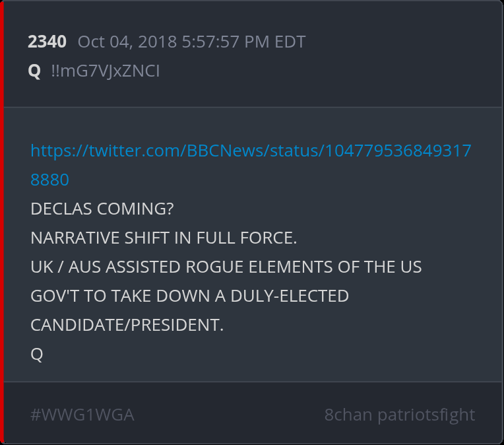
Task: Click the wrapped link ending 8880
Action: click(x=50, y=180)
